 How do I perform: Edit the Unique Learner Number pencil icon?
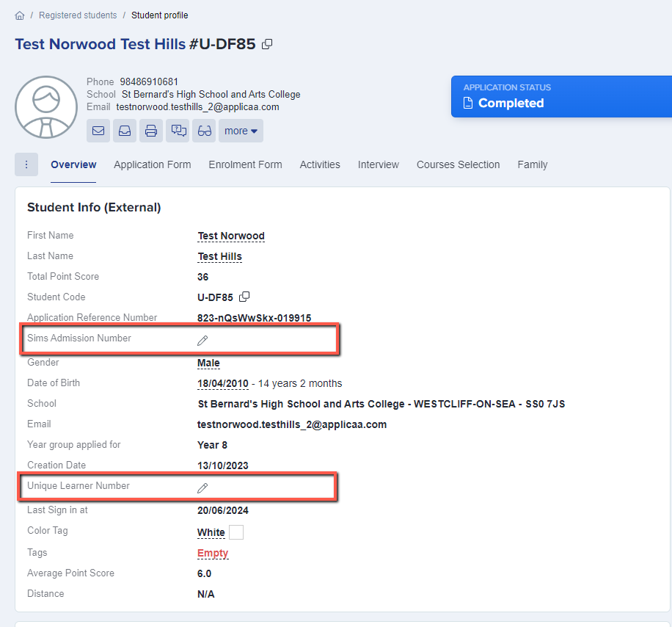click(202, 488)
